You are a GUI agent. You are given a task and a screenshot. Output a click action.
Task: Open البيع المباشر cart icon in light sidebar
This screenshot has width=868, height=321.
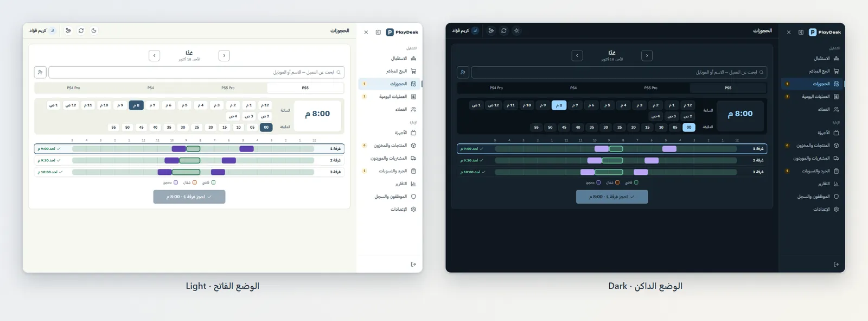(x=413, y=71)
